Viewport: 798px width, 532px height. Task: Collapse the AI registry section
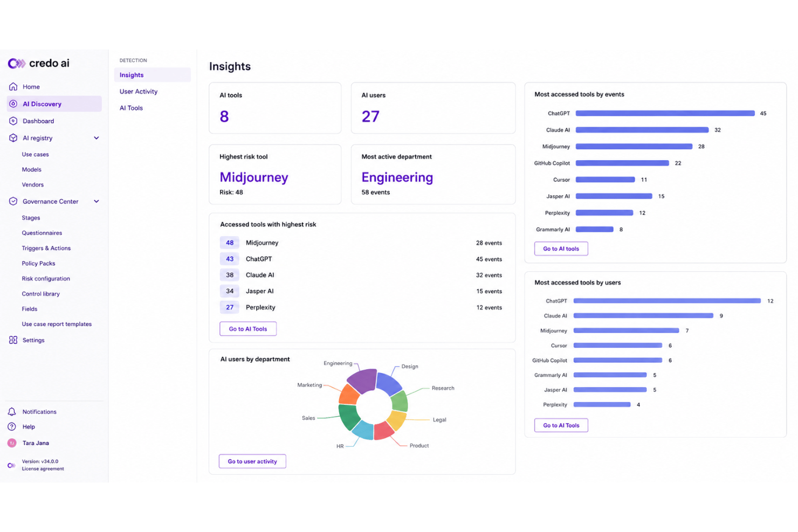(x=97, y=138)
